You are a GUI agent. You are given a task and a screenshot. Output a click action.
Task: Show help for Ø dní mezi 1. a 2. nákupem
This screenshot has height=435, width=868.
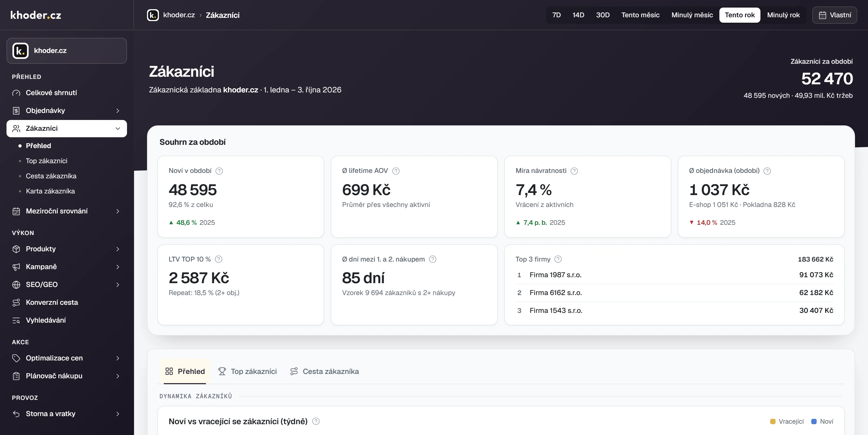point(433,259)
